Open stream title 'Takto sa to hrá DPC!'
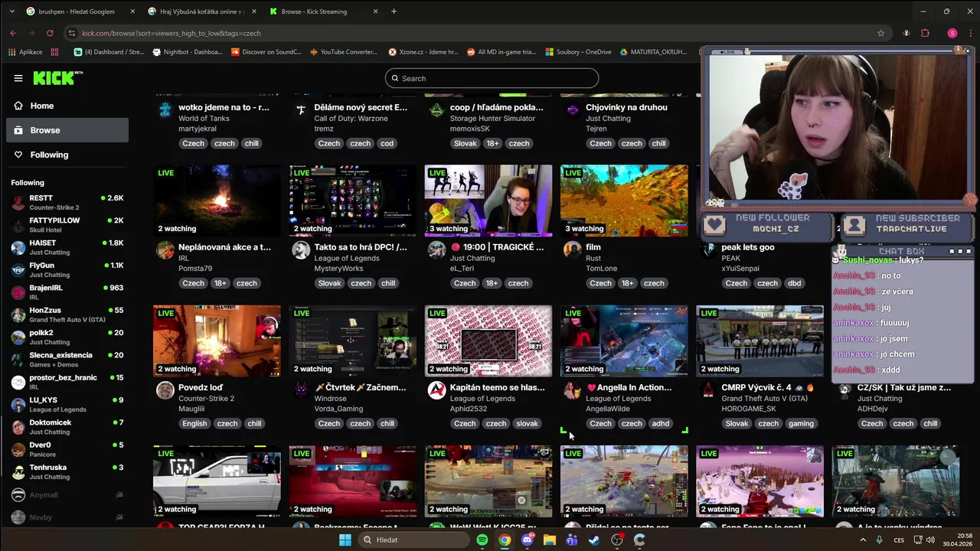This screenshot has height=551, width=980. point(361,247)
